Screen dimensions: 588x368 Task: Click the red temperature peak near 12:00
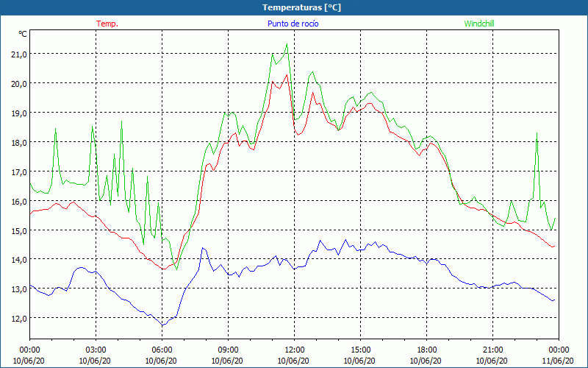click(x=287, y=75)
